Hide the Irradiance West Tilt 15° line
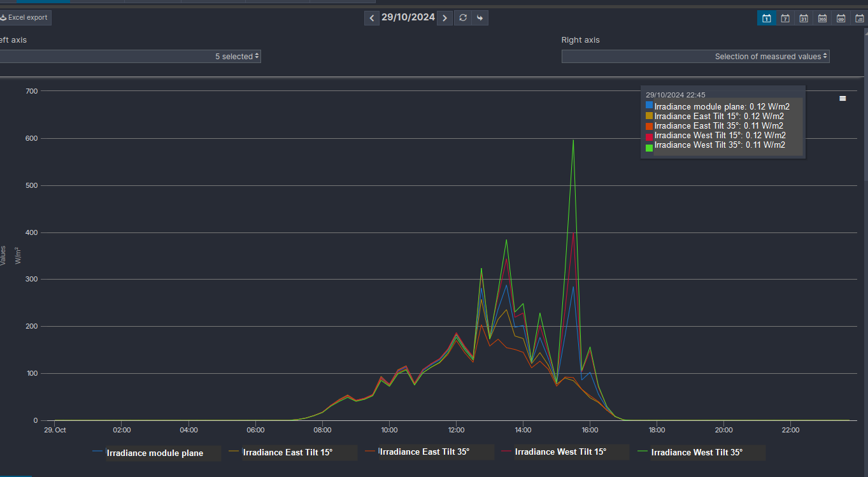868x477 pixels. click(x=560, y=452)
